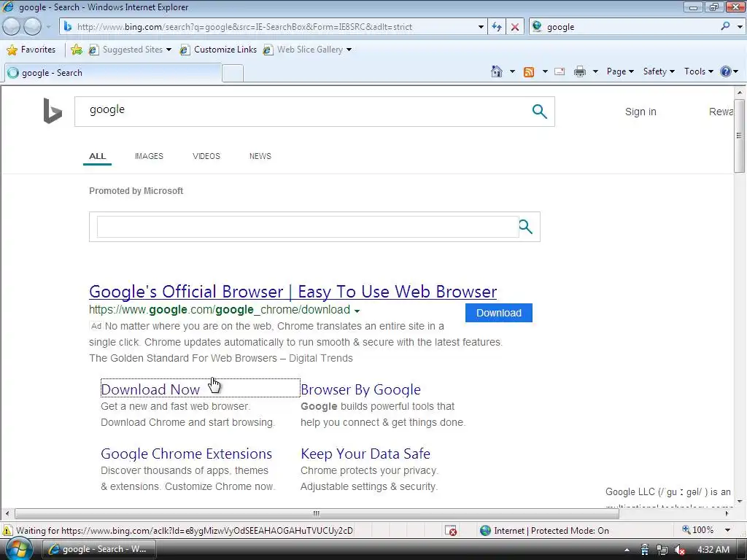Open the zoom level dropdown arrow
The image size is (747, 560).
(x=727, y=530)
